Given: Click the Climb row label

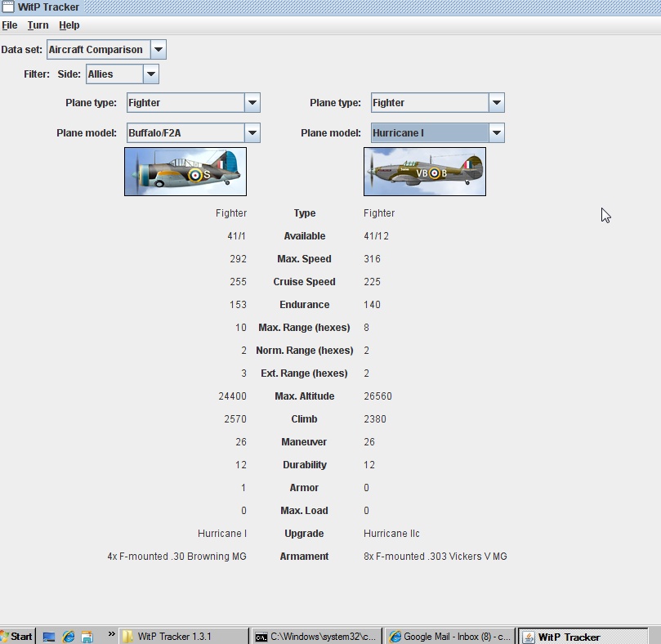Looking at the screenshot, I should pyautogui.click(x=305, y=419).
